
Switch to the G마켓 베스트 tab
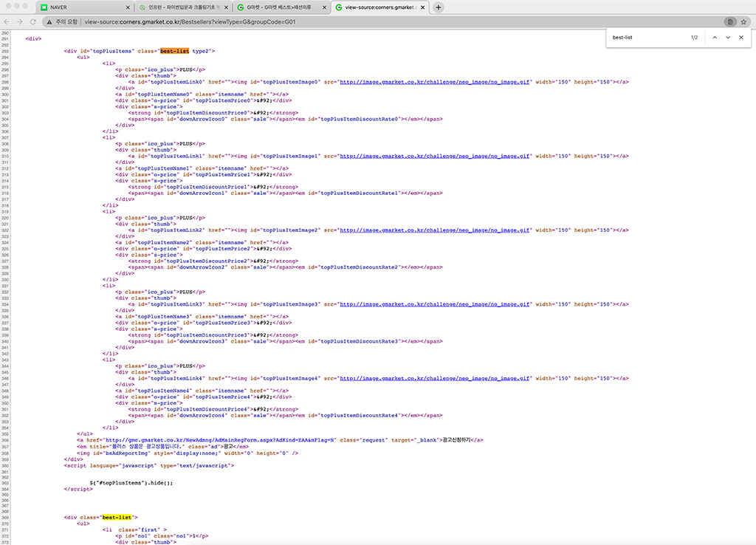(281, 7)
